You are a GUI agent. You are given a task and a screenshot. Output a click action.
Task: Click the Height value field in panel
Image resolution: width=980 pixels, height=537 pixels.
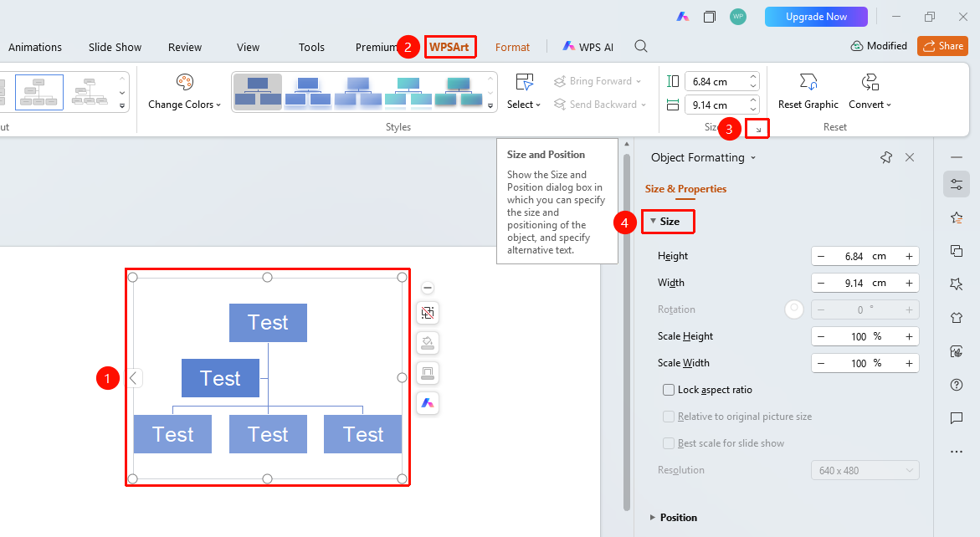click(x=865, y=256)
